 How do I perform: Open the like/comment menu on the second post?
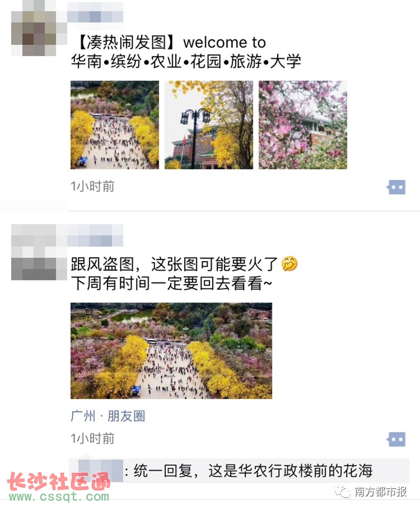(x=396, y=440)
